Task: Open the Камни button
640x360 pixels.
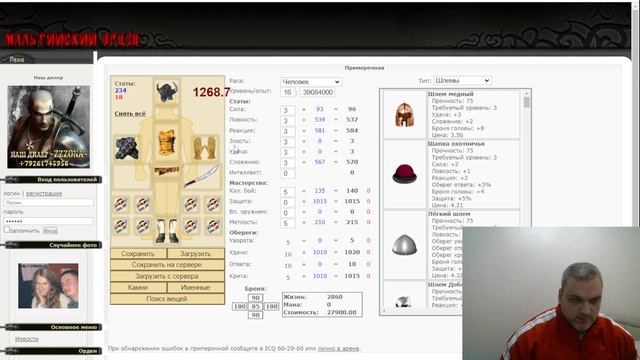Action: click(138, 287)
